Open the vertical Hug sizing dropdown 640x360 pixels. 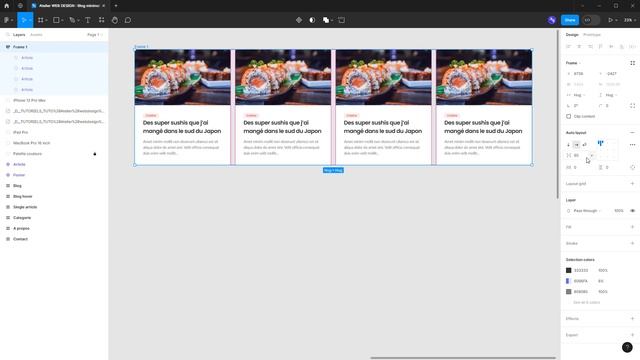(610, 95)
